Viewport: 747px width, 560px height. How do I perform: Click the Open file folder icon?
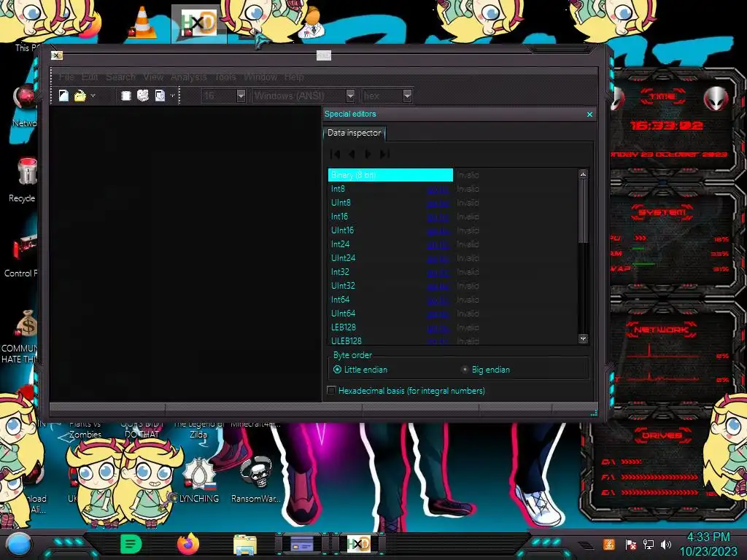tap(80, 96)
